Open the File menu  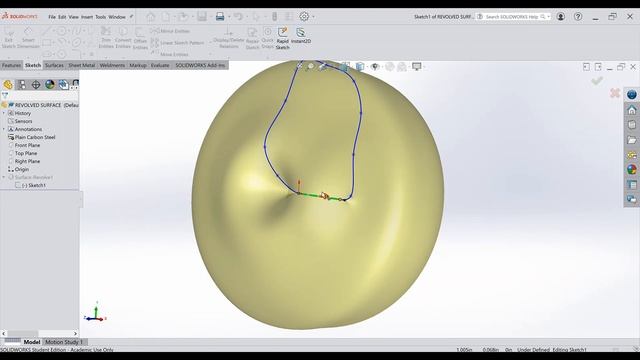[52, 17]
